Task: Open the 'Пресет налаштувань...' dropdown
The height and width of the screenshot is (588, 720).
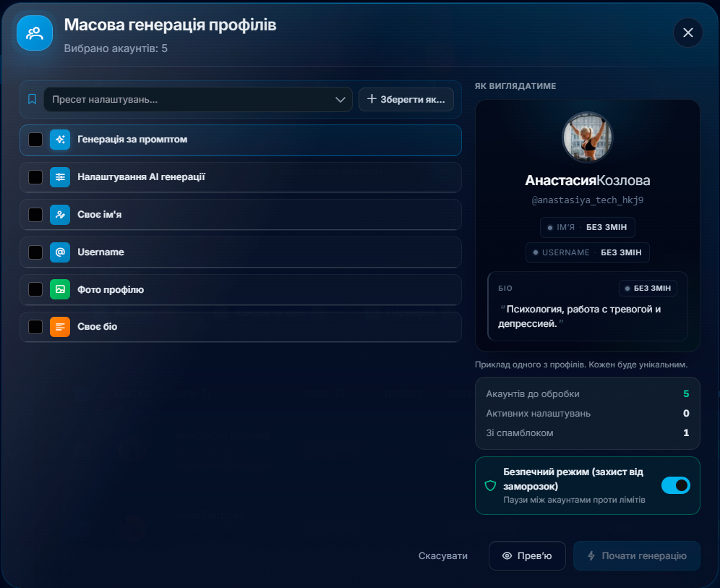Action: click(198, 99)
